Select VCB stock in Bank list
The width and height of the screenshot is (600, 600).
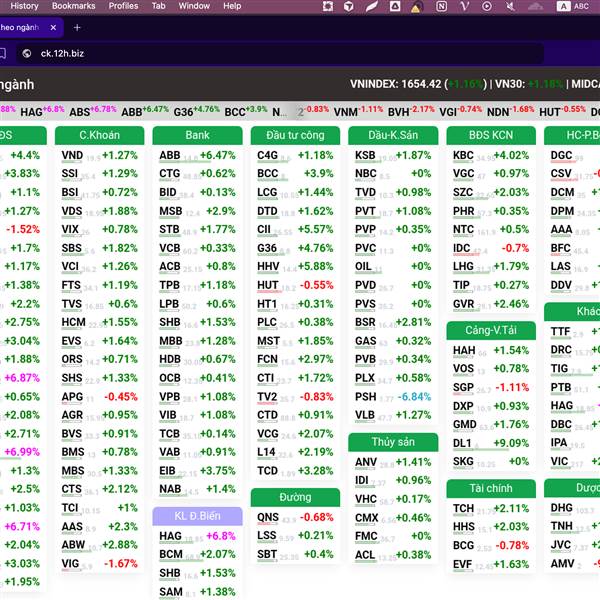click(x=197, y=248)
